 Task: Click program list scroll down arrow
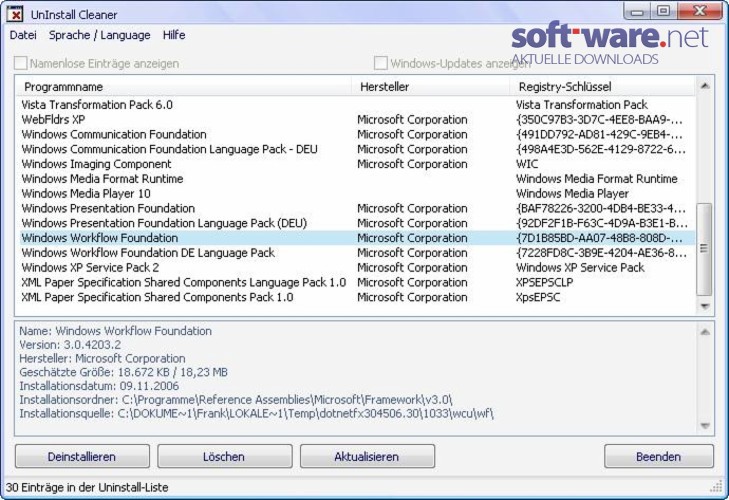(705, 306)
